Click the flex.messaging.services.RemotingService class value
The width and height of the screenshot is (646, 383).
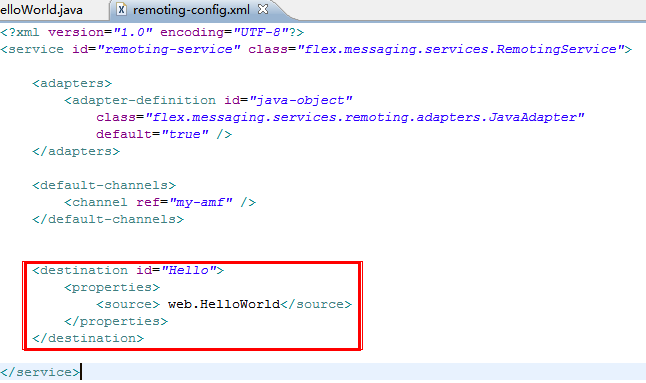click(461, 49)
